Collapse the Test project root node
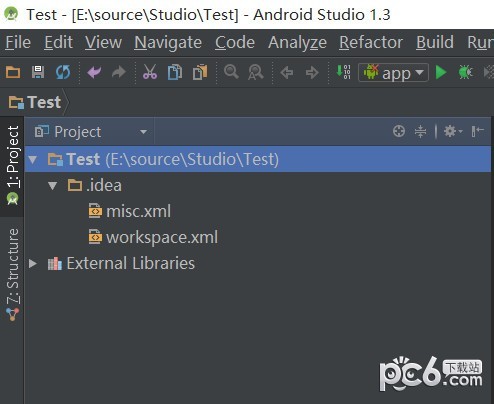This screenshot has height=404, width=494. pos(33,159)
